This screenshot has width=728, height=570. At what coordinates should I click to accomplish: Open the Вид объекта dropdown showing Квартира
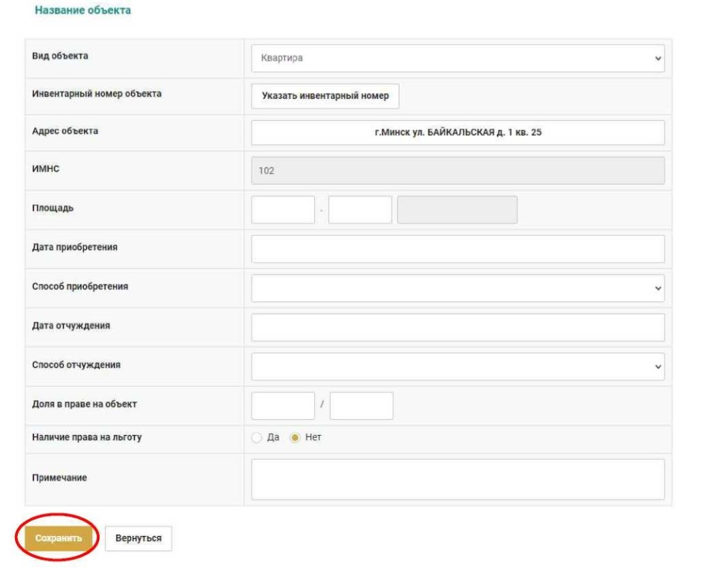(x=458, y=58)
